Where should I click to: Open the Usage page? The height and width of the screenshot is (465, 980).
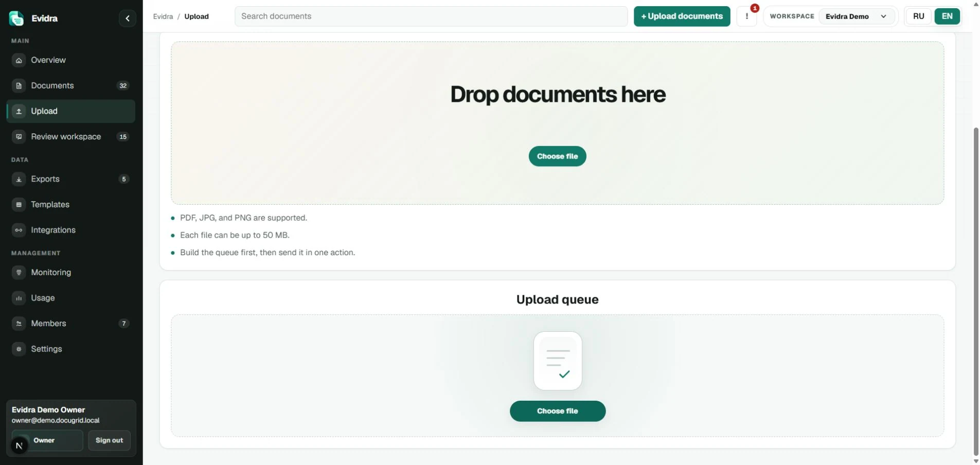click(x=70, y=298)
